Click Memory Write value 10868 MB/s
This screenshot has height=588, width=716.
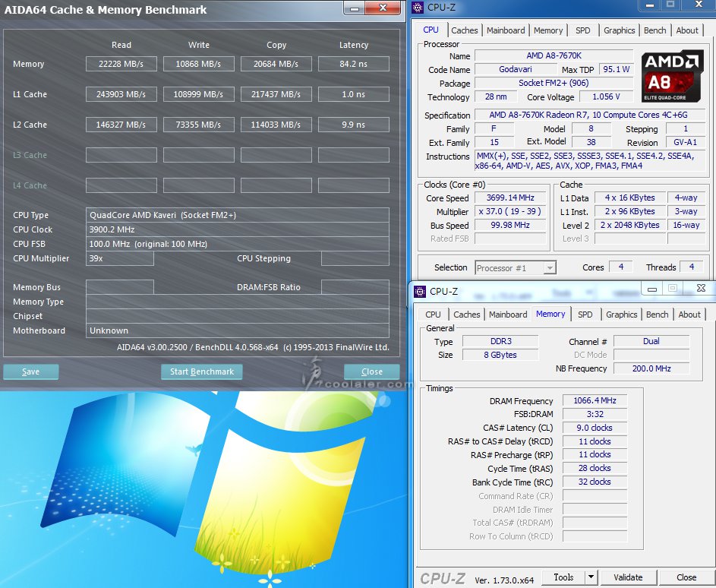(199, 64)
